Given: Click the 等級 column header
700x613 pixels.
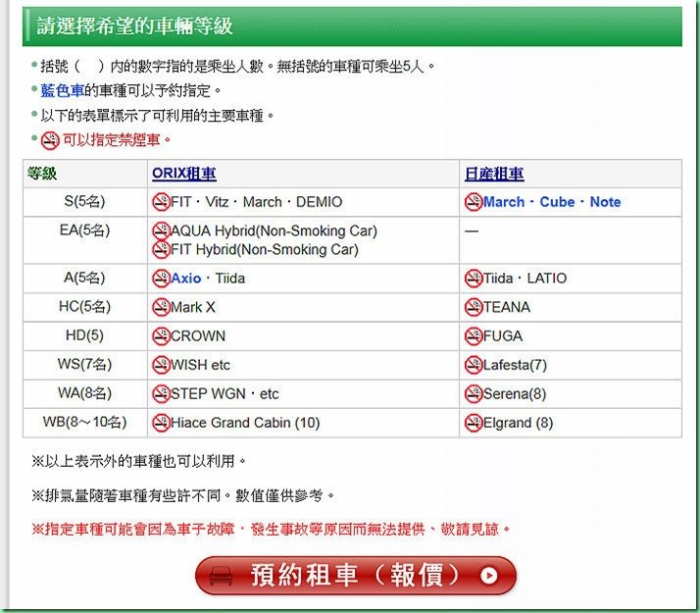Looking at the screenshot, I should click(85, 174).
